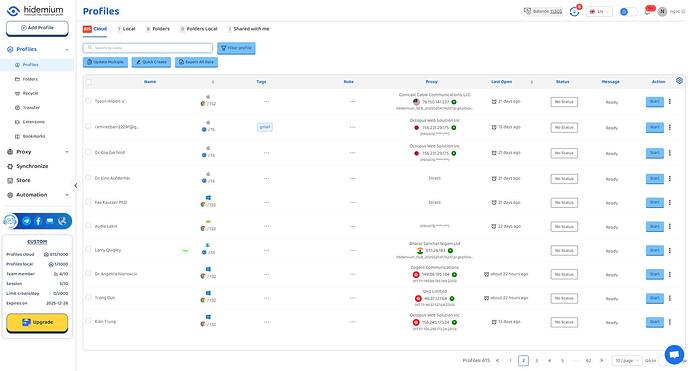Viewport: 690px width, 371px height.
Task: Go to page 3 in pagination
Action: 536,360
